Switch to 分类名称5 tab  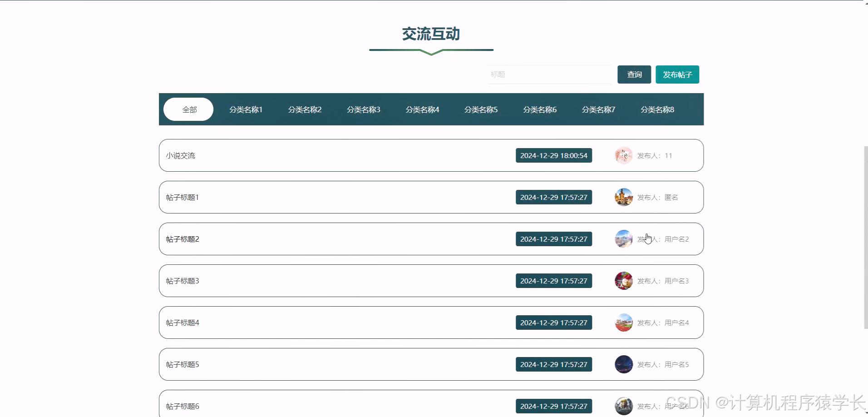click(481, 109)
